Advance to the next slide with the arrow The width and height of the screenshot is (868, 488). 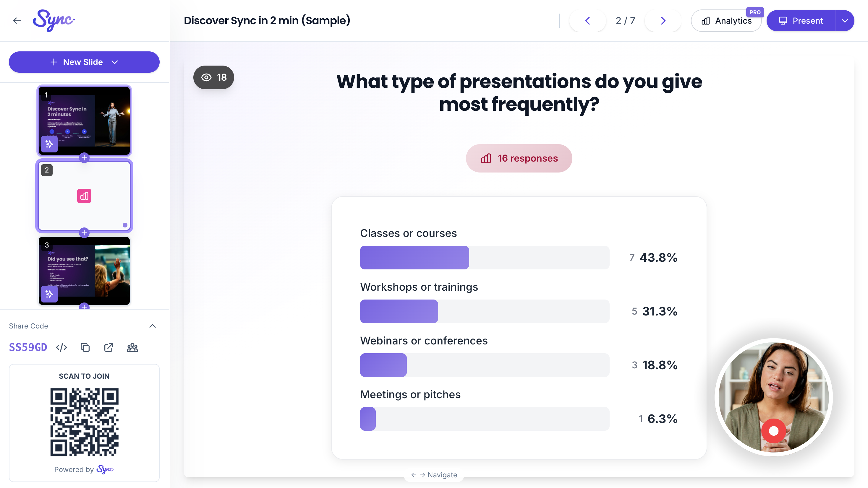coord(663,21)
